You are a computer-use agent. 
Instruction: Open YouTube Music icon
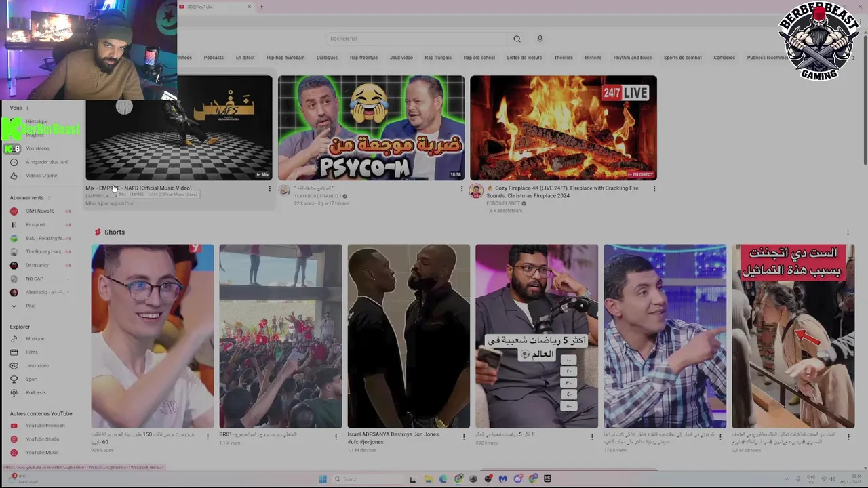[14, 453]
